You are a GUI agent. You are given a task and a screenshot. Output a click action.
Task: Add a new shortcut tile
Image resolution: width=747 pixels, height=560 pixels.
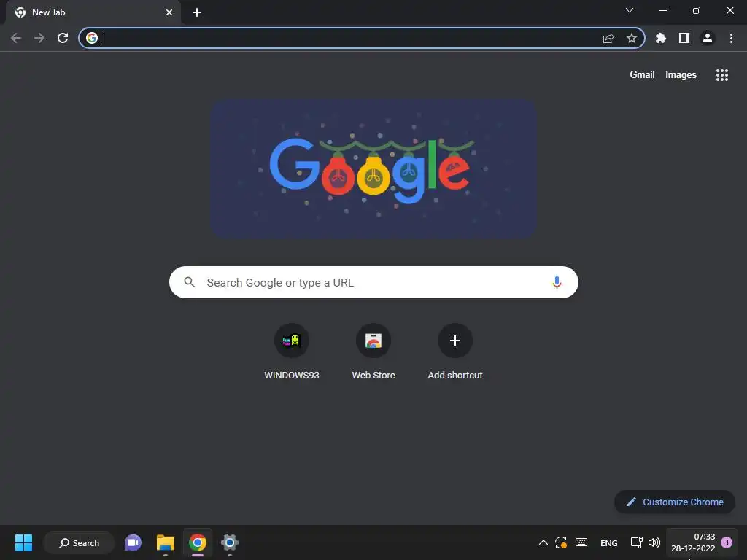click(x=455, y=352)
